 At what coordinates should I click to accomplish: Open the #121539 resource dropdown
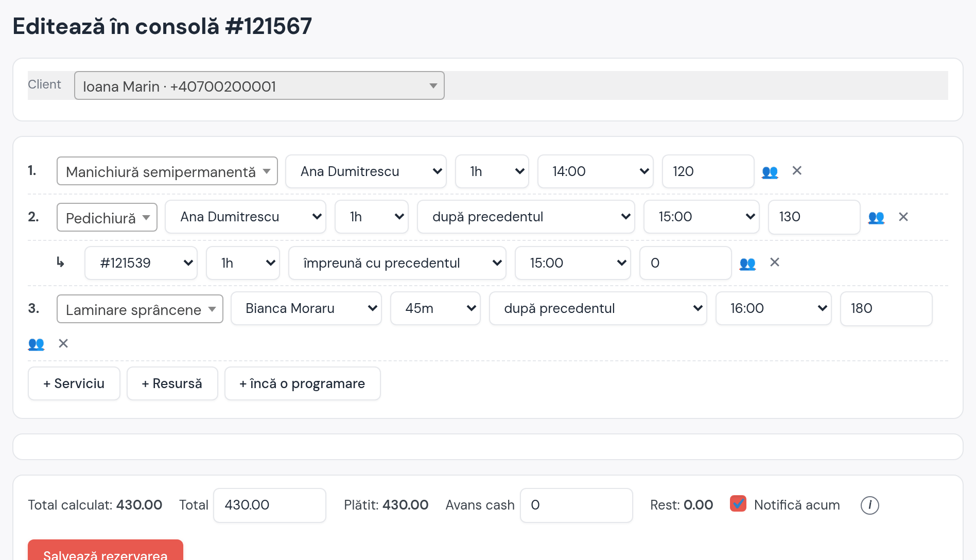click(x=141, y=263)
